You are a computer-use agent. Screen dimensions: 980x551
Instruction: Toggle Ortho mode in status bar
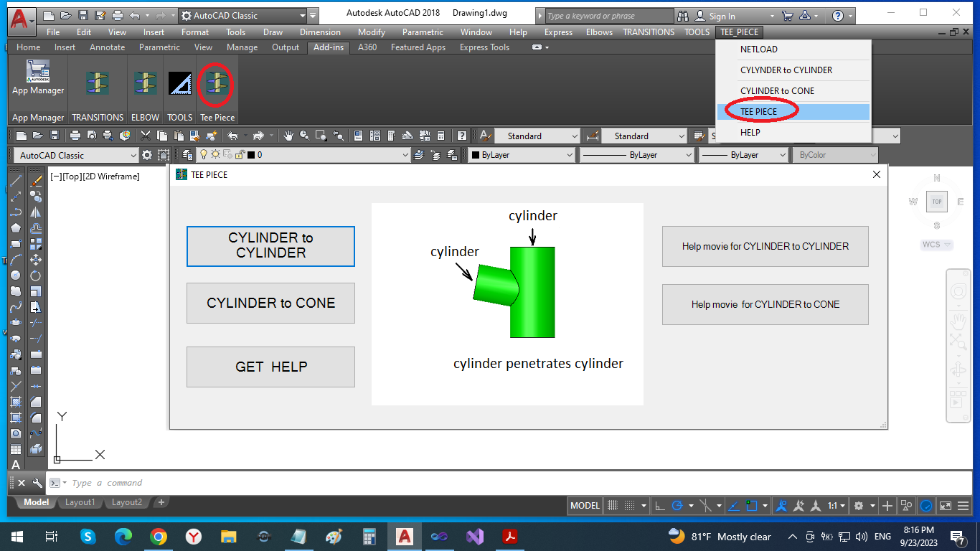coord(660,506)
